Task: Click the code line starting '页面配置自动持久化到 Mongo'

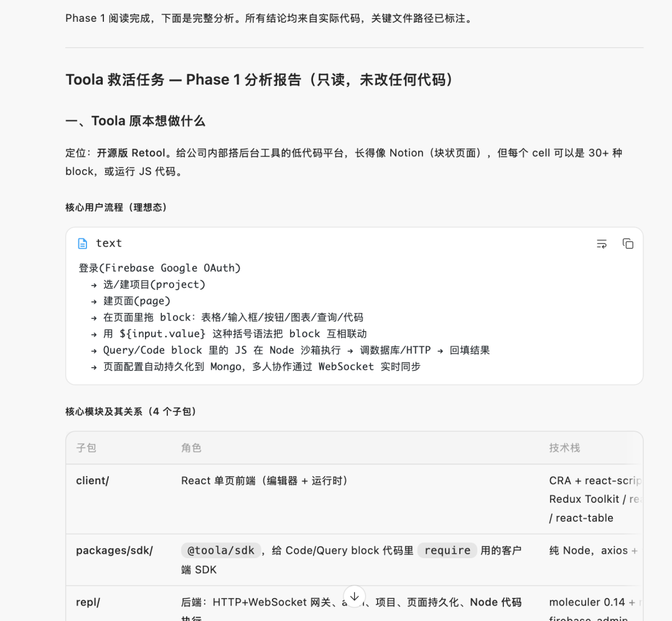Action: (256, 367)
